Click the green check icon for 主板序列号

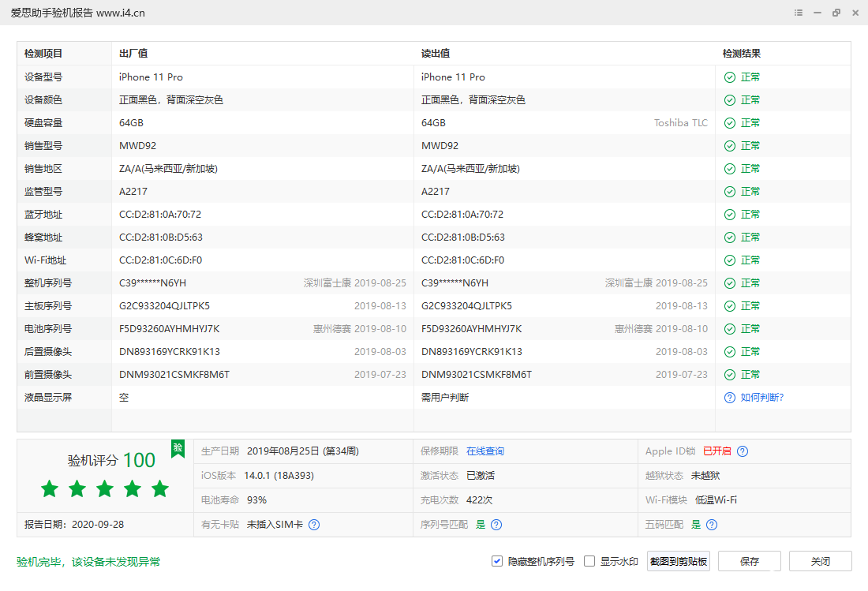pos(730,306)
